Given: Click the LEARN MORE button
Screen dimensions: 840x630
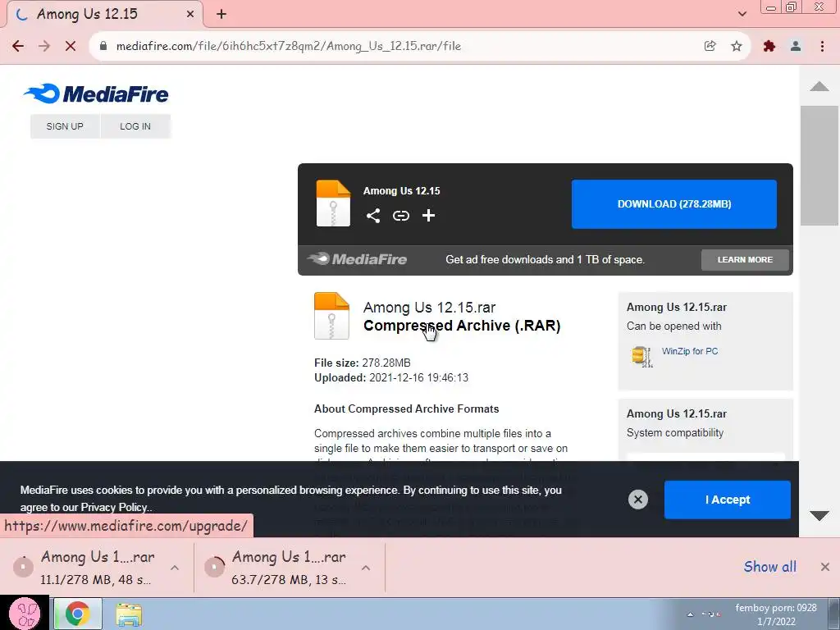Looking at the screenshot, I should coord(745,260).
